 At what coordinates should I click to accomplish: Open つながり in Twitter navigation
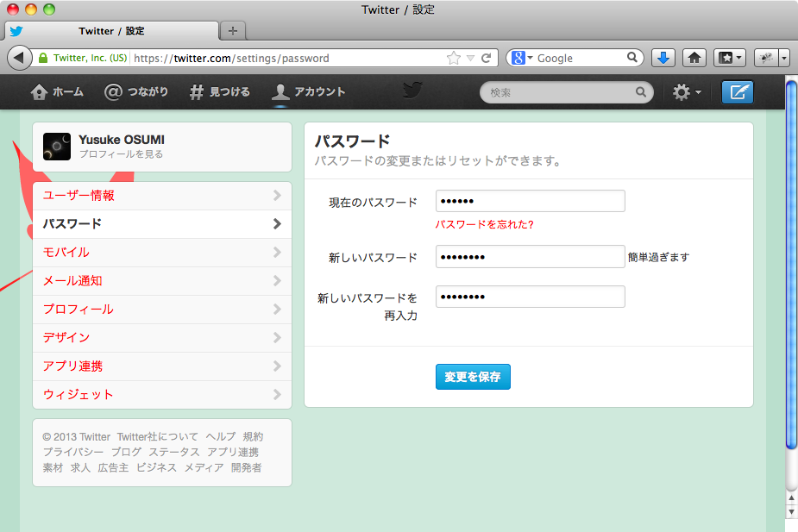136,92
